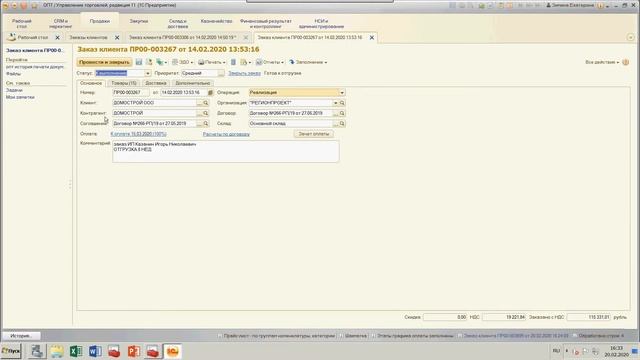Open Word from the taskbar
Image resolution: width=640 pixels, height=360 pixels.
tap(95, 351)
